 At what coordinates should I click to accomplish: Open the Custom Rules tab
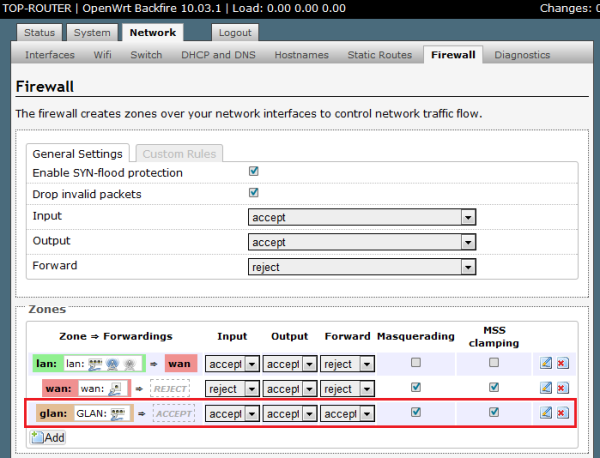tap(179, 154)
